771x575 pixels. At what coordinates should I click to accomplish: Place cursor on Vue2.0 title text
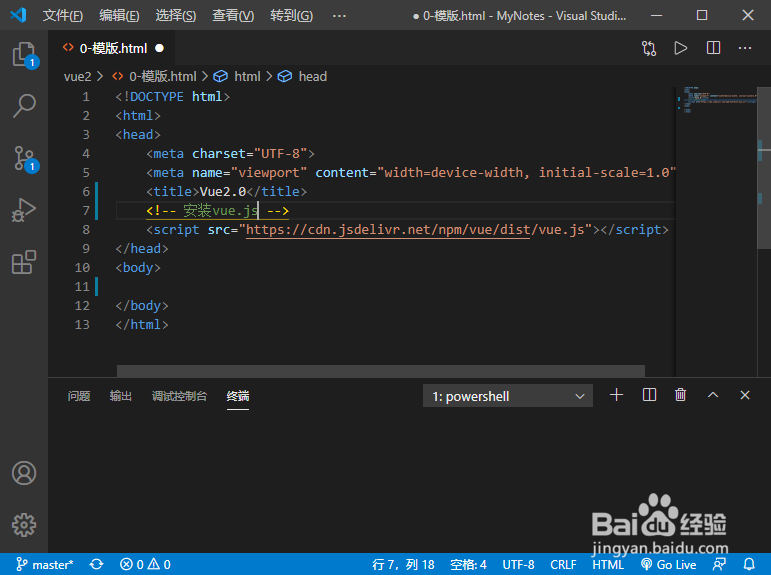(x=222, y=191)
